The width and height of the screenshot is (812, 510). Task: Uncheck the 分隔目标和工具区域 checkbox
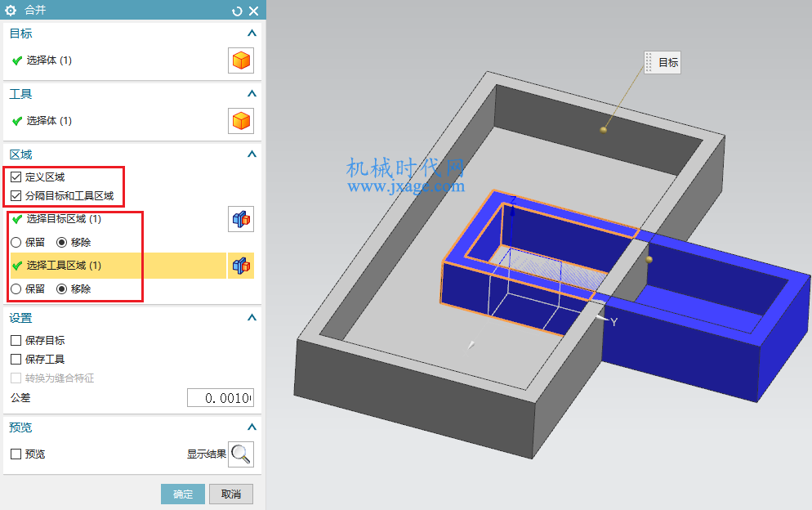(x=16, y=196)
